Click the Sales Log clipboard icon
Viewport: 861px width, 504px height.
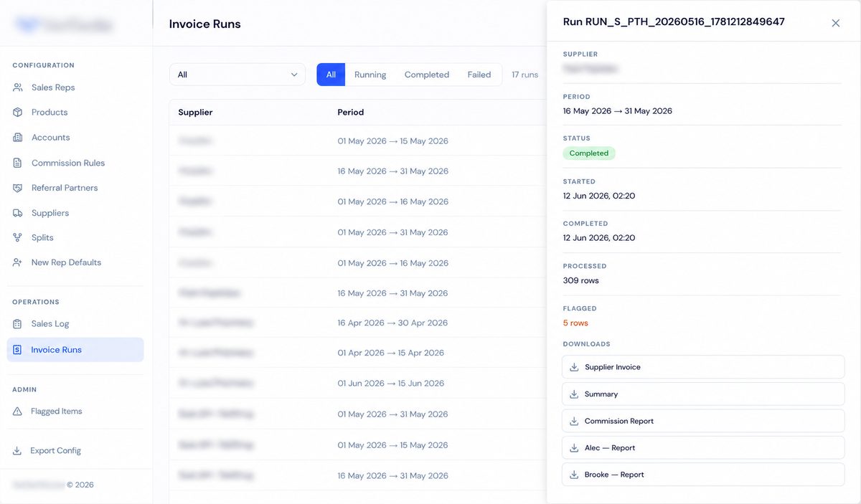[x=17, y=324]
